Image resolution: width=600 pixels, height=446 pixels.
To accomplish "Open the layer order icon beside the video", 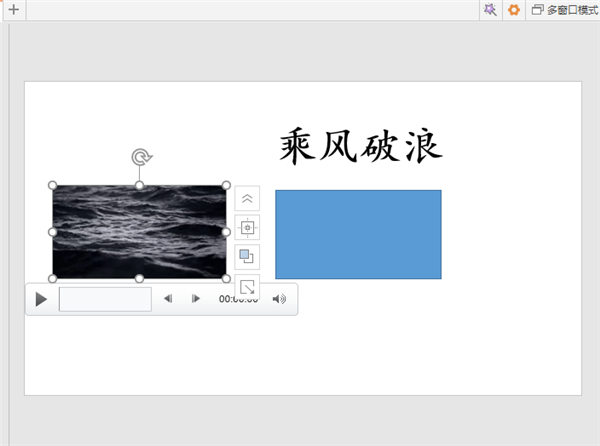I will [x=247, y=257].
